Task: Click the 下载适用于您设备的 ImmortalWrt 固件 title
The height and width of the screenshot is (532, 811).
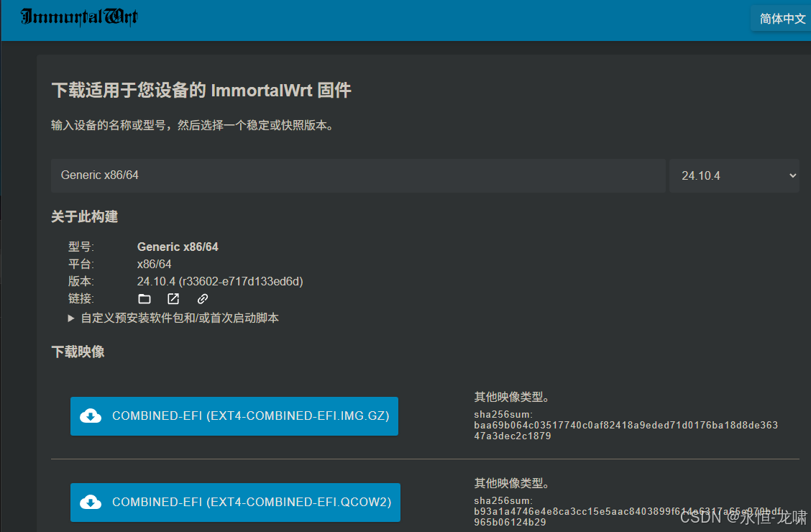Action: pos(201,91)
